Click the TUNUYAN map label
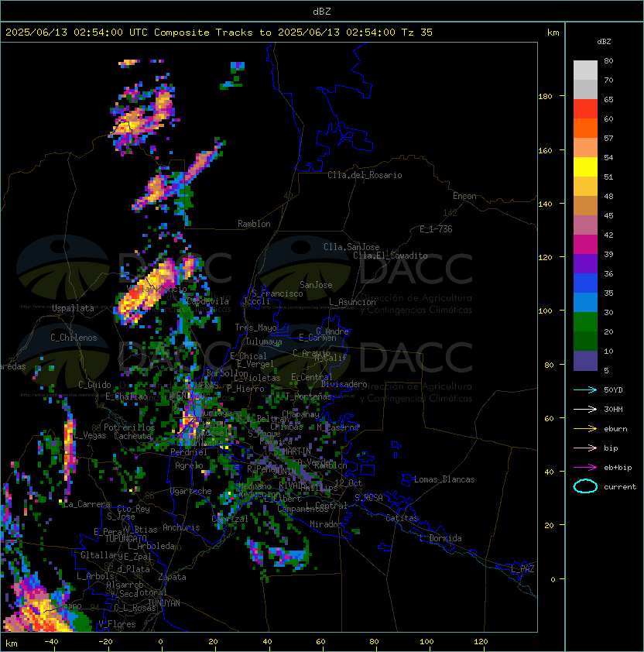 point(163,603)
